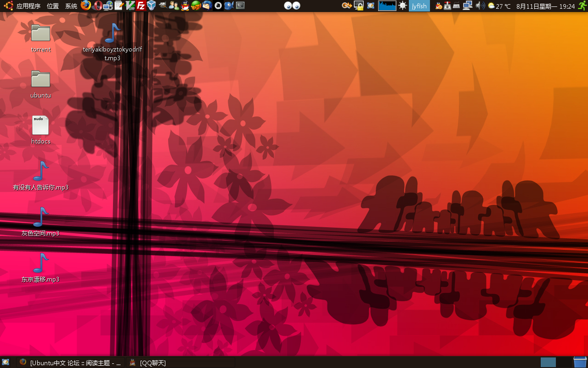The image size is (588, 368).
Task: Launch GIMP from the panel
Action: (163, 6)
